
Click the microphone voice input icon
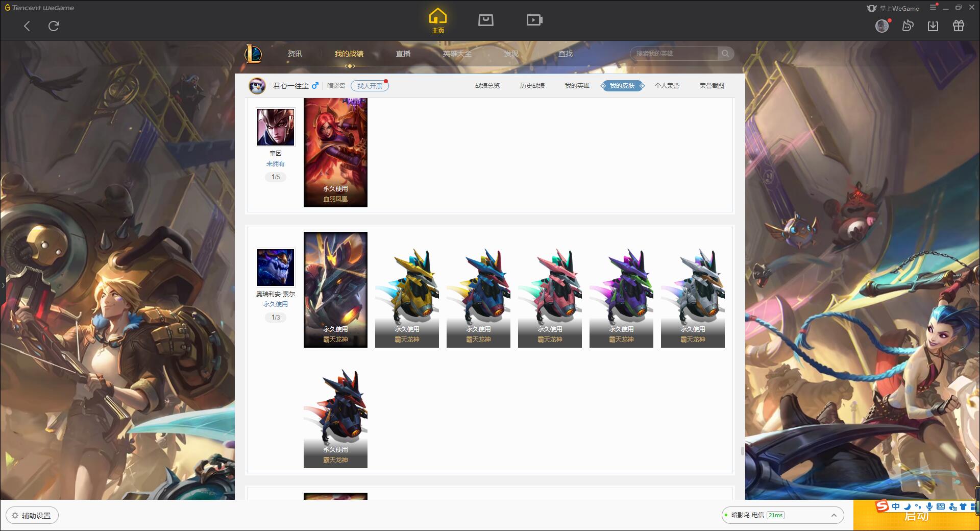coord(929,506)
